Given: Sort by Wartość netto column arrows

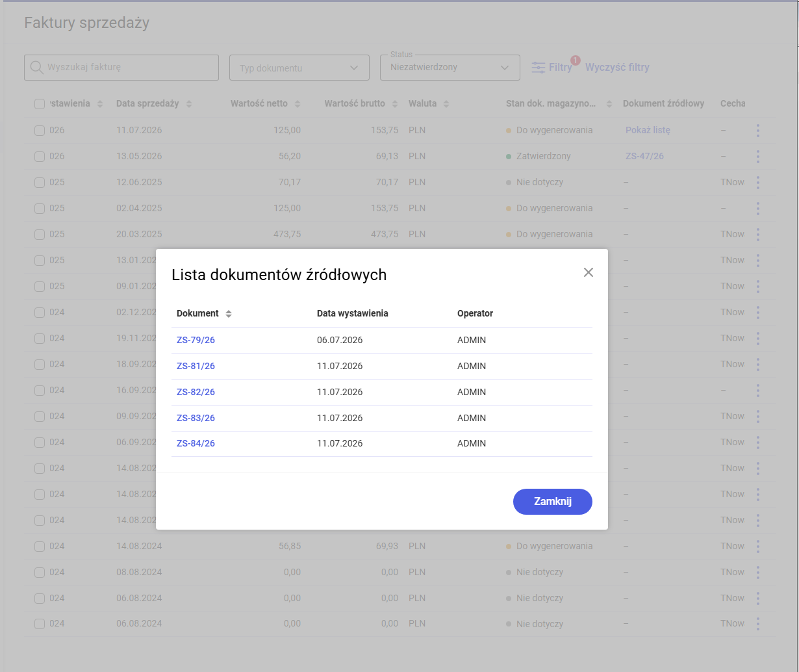Looking at the screenshot, I should pos(298,104).
